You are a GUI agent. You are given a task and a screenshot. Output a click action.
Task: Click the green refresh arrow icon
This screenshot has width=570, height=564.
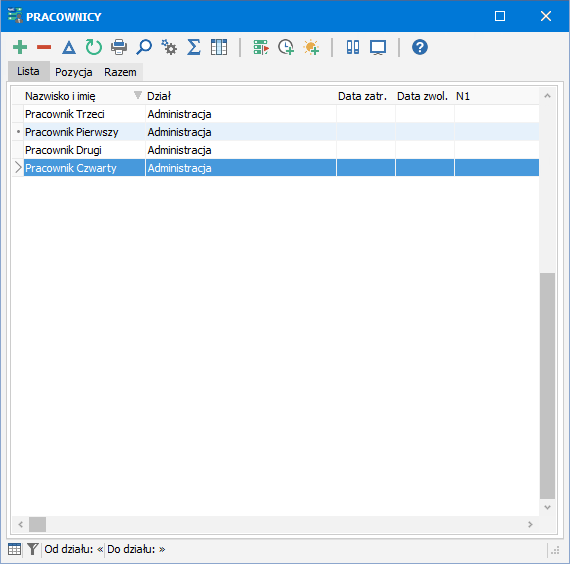(94, 47)
